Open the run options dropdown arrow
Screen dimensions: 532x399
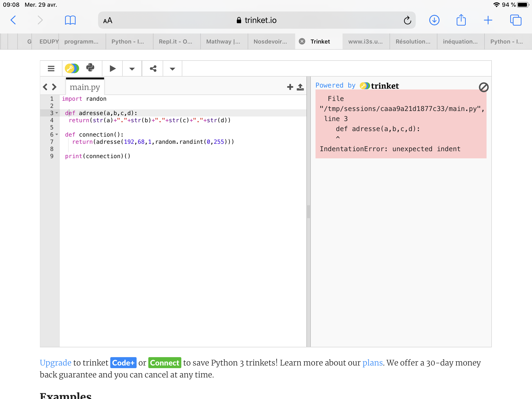click(132, 69)
